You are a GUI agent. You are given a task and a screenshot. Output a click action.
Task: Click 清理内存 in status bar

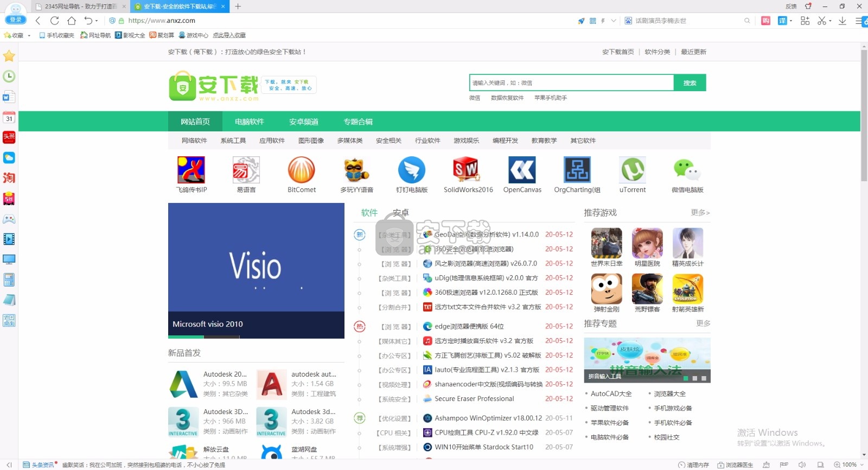694,465
